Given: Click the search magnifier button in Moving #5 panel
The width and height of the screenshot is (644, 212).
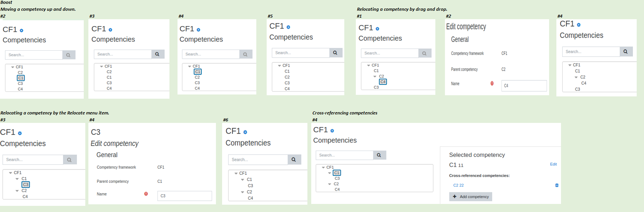Looking at the screenshot, I should point(335,53).
